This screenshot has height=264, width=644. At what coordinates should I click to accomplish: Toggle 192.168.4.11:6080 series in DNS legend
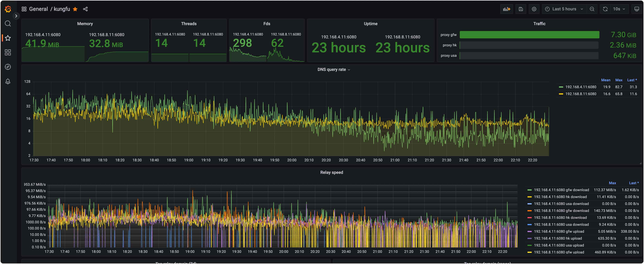click(580, 87)
